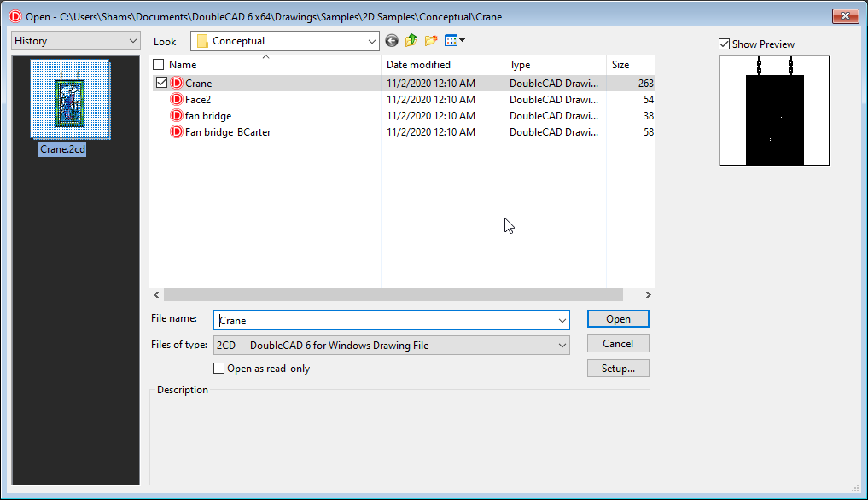Screen dimensions: 868x500
Task: Select the Fan bridge_BCarter file name
Action: pos(228,131)
